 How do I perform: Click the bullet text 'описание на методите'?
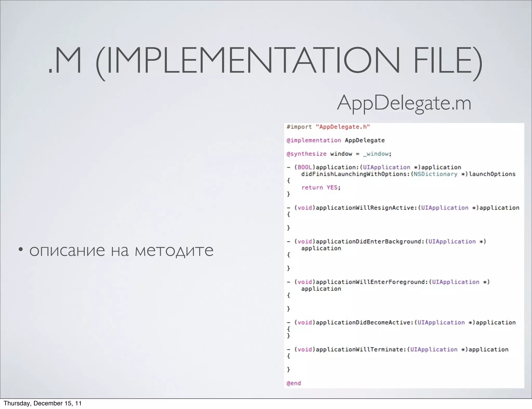click(121, 250)
